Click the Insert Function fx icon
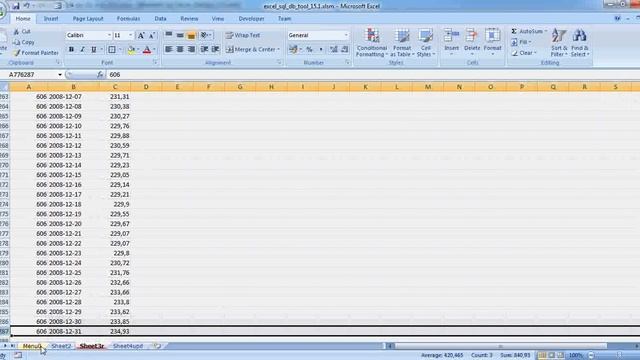640x360 pixels. coord(100,75)
